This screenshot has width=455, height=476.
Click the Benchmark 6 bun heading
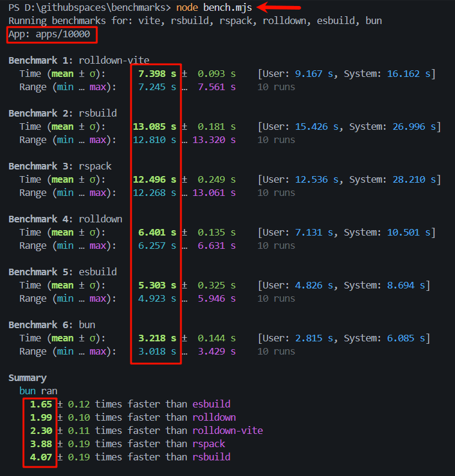52,325
